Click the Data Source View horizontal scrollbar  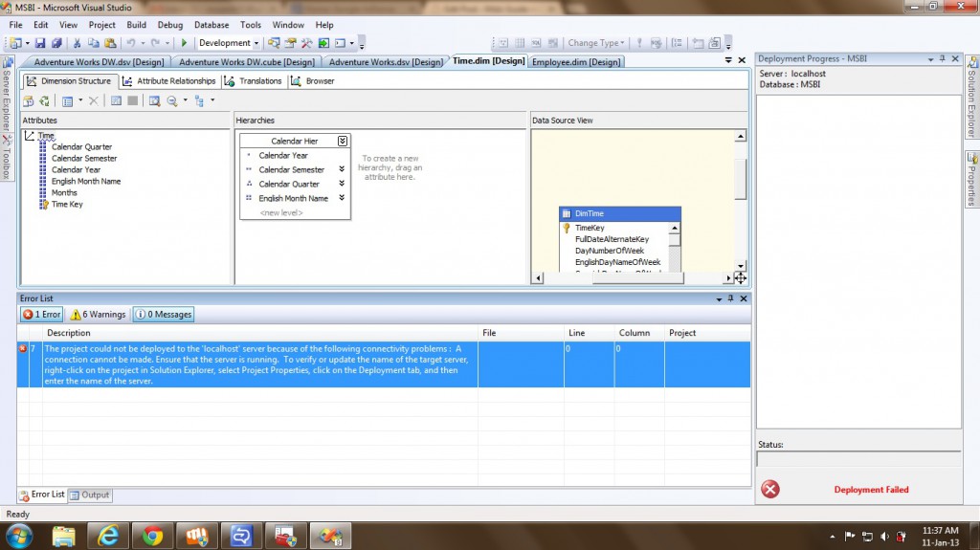tap(632, 278)
